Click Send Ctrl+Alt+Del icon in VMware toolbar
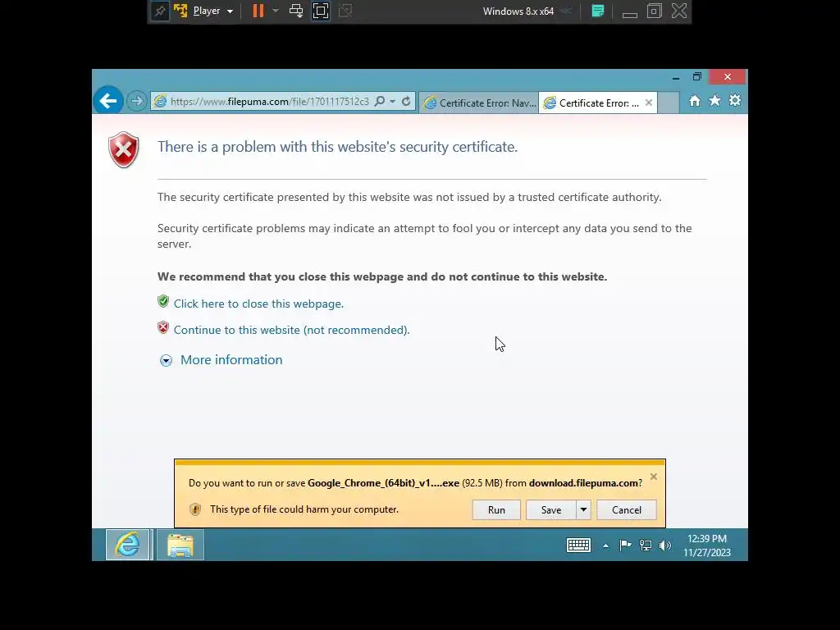This screenshot has width=840, height=630. pos(296,11)
